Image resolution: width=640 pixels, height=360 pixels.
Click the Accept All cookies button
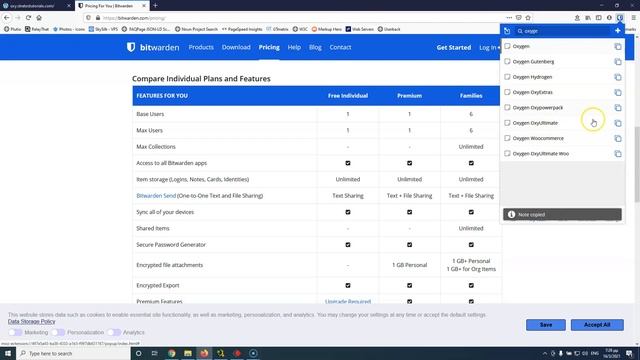click(x=597, y=325)
